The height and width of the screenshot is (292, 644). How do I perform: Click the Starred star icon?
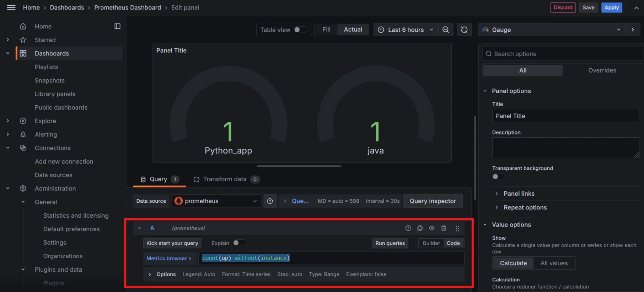point(23,40)
